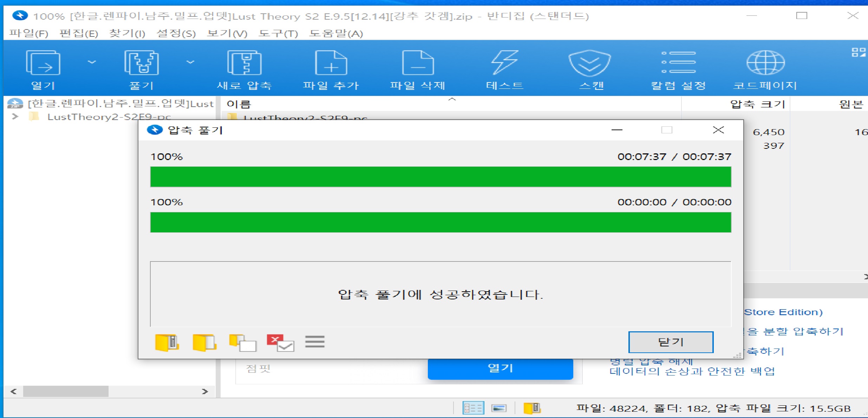Open the 파일(F) menu
868x418 pixels.
pos(28,34)
